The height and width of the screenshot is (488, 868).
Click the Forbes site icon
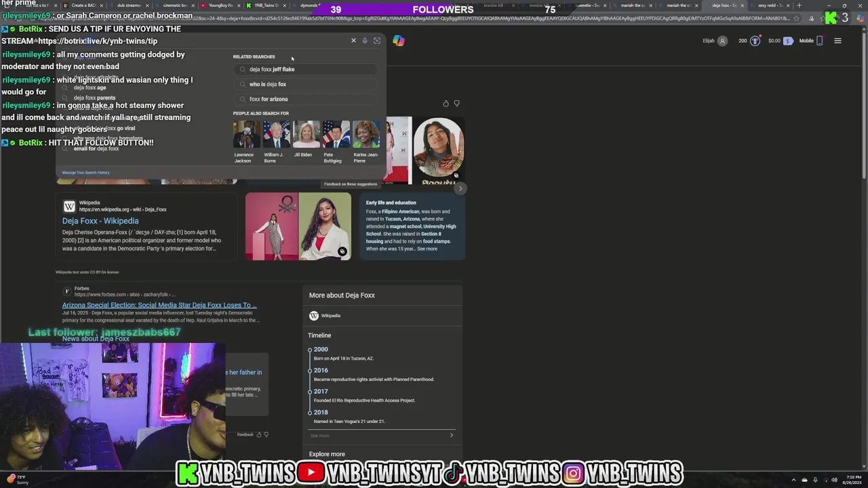(66, 291)
